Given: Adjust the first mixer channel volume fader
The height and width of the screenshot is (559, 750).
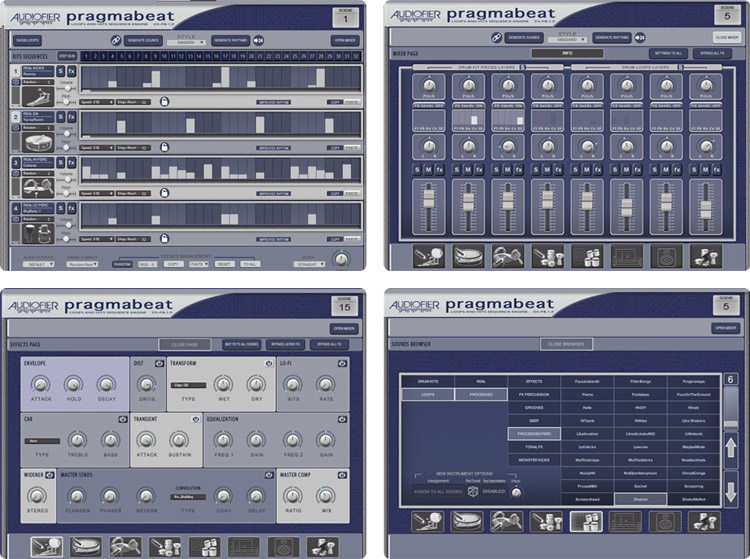Looking at the screenshot, I should (429, 198).
